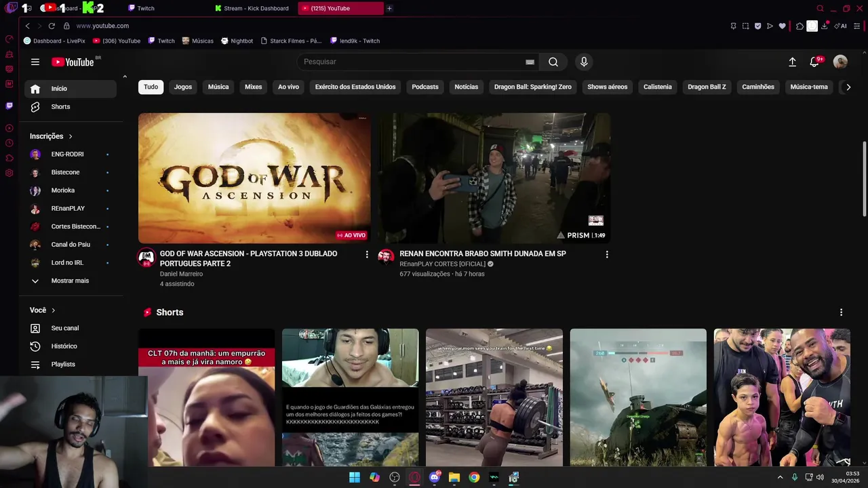The image size is (868, 488).
Task: Open Twitch in the browser sidebar
Action: pos(9,106)
